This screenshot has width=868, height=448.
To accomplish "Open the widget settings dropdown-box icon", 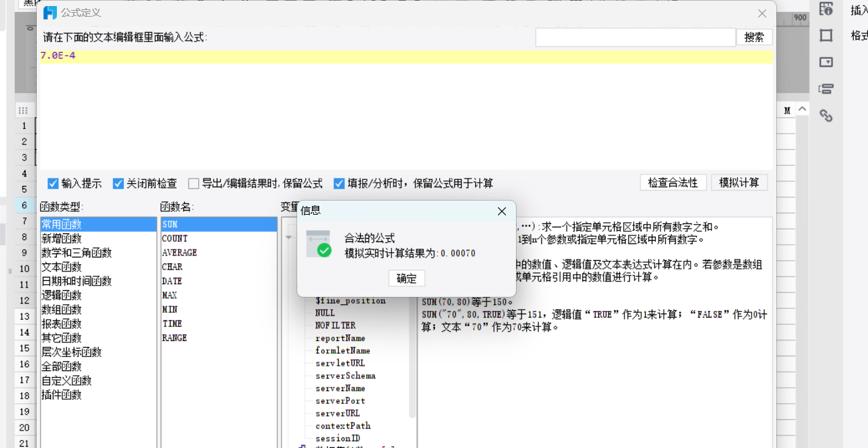I will tap(827, 62).
